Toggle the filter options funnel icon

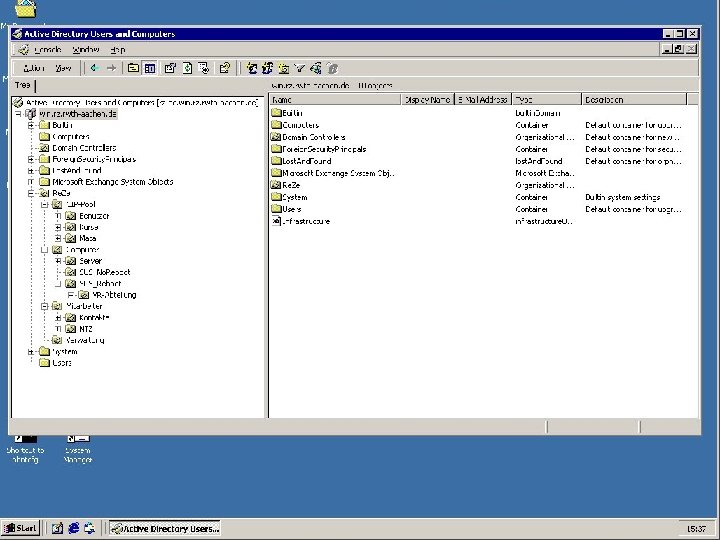coord(299,68)
